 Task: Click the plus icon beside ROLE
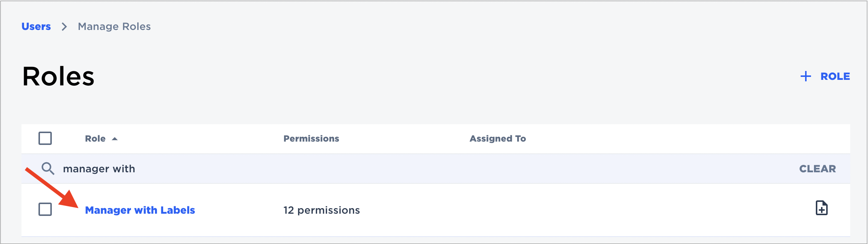click(x=805, y=76)
